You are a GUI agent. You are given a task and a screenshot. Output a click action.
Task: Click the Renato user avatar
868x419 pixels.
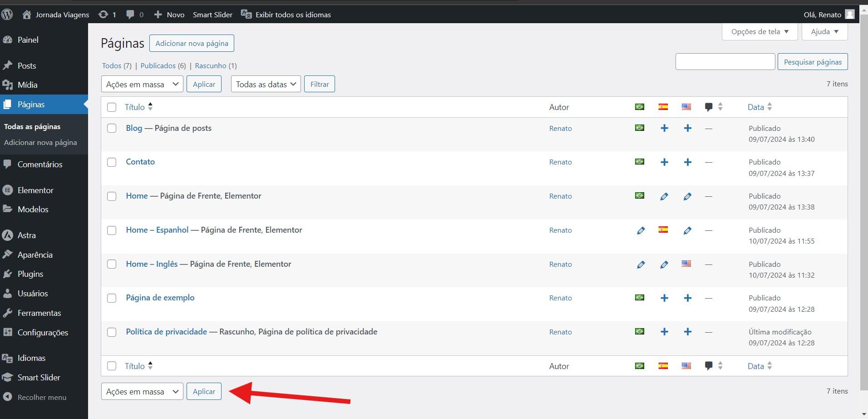[850, 15]
